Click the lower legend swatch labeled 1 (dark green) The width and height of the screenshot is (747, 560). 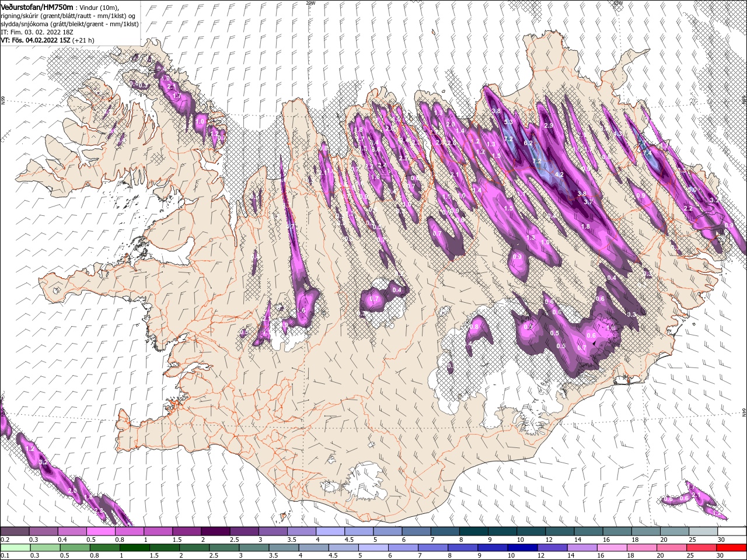pyautogui.click(x=134, y=548)
